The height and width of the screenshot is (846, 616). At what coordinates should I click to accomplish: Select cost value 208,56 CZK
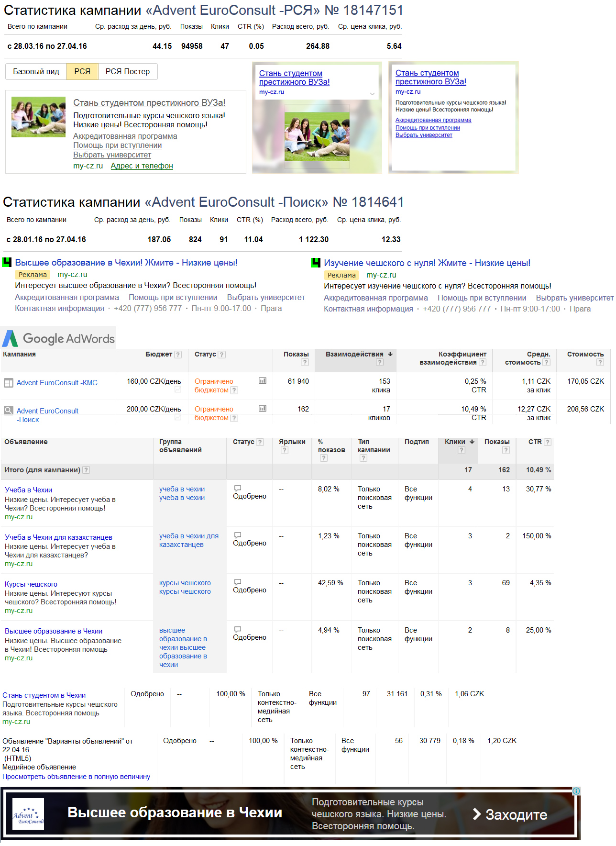point(586,409)
